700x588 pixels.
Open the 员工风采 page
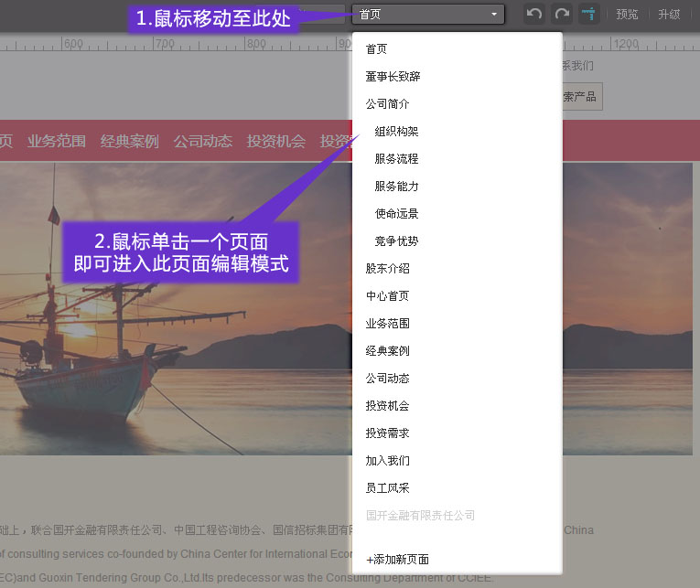point(387,488)
